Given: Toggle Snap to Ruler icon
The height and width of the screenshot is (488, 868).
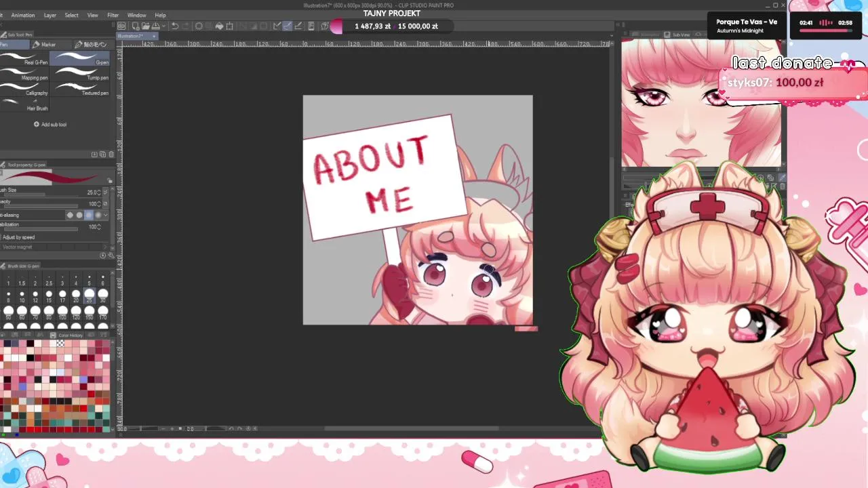Looking at the screenshot, I should [x=277, y=26].
